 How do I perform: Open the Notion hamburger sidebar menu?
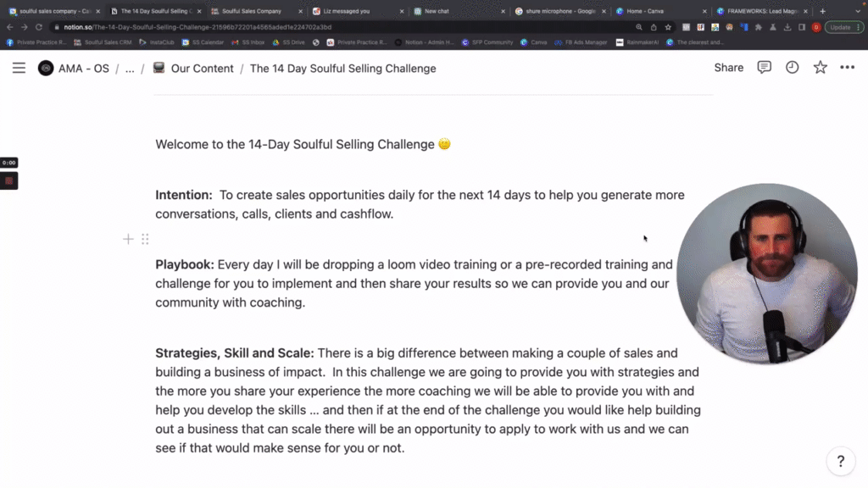[19, 68]
